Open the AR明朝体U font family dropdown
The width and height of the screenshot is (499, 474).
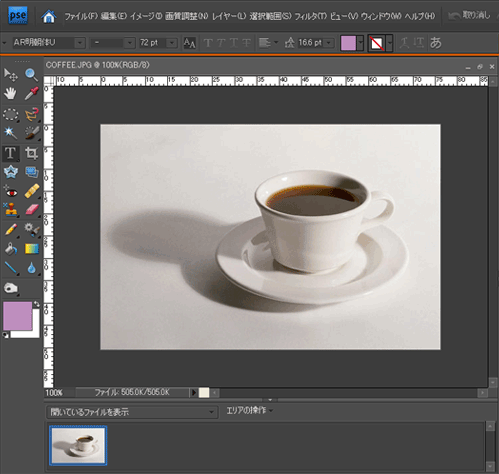[80, 43]
